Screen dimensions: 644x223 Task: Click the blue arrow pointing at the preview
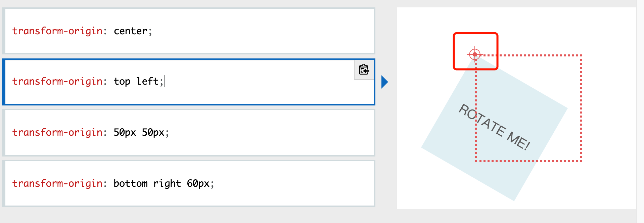point(385,82)
